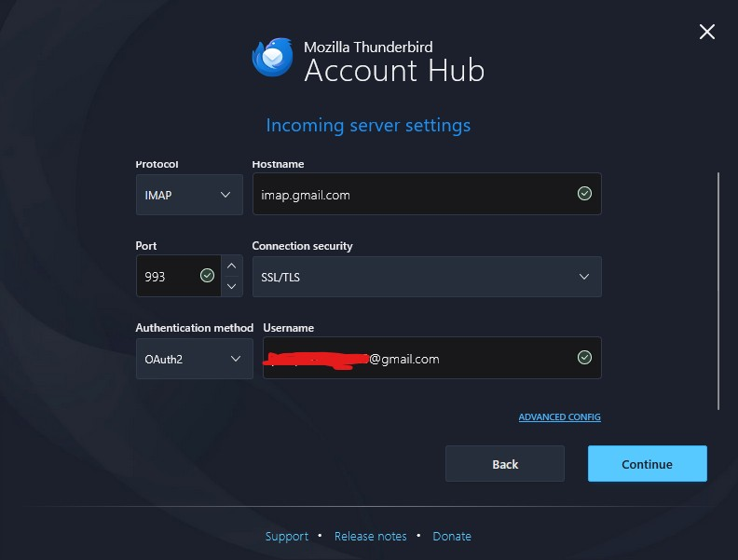Close the Account Hub dialog
This screenshot has width=738, height=560.
707,32
